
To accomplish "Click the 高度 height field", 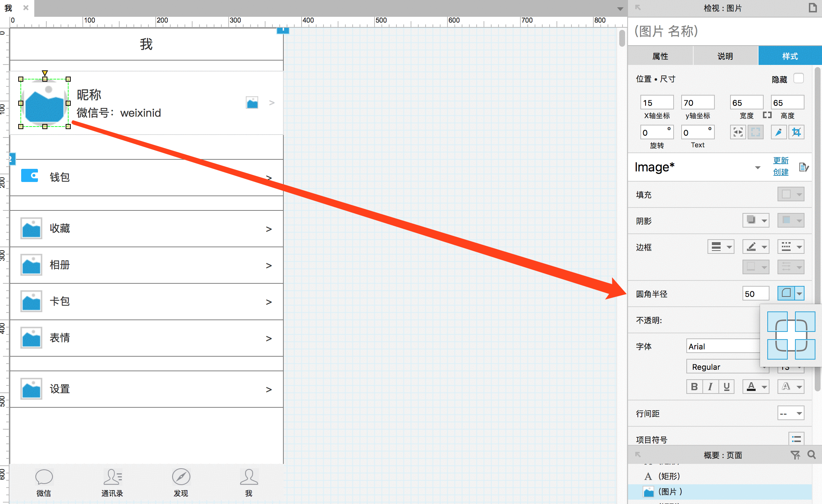I will 788,102.
